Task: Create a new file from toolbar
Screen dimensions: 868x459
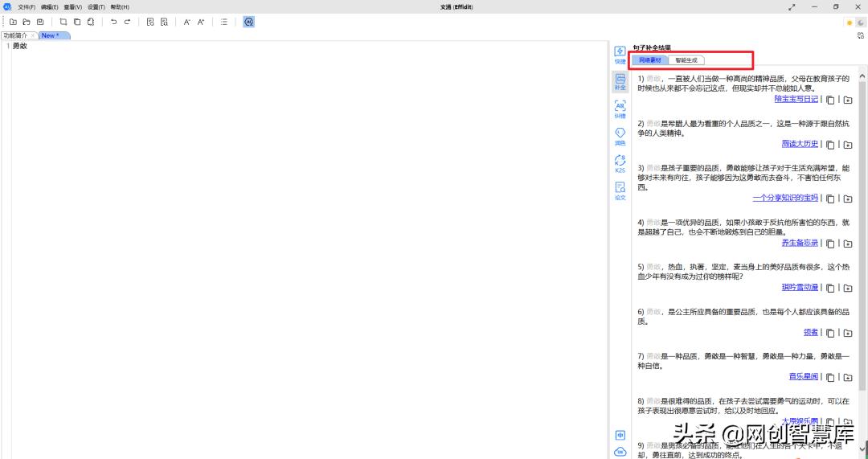Action: 13,23
